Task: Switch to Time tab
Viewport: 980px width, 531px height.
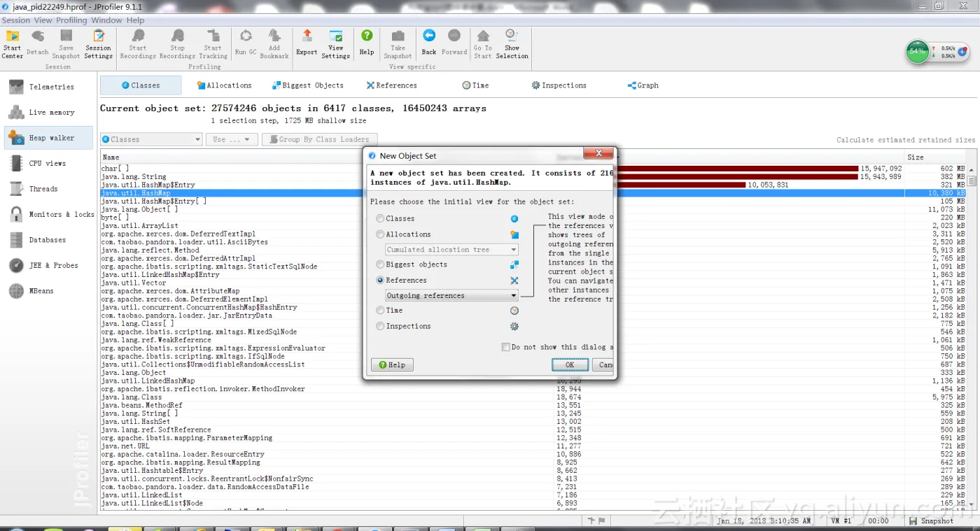Action: (x=475, y=85)
